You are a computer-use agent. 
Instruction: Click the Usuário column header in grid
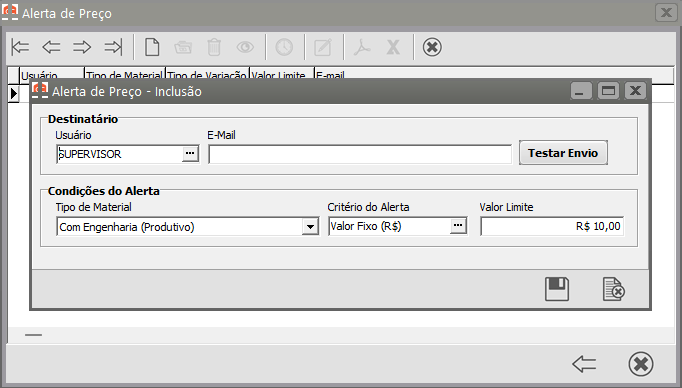tap(52, 75)
